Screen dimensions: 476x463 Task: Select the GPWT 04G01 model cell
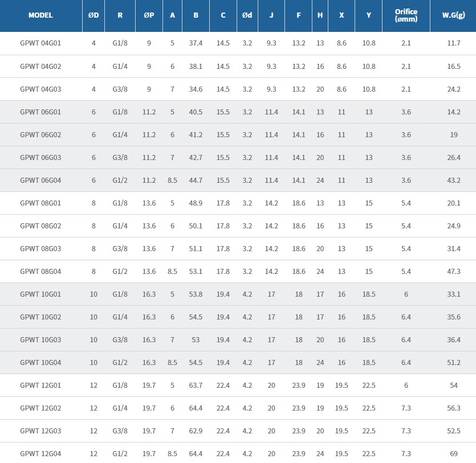click(40, 43)
